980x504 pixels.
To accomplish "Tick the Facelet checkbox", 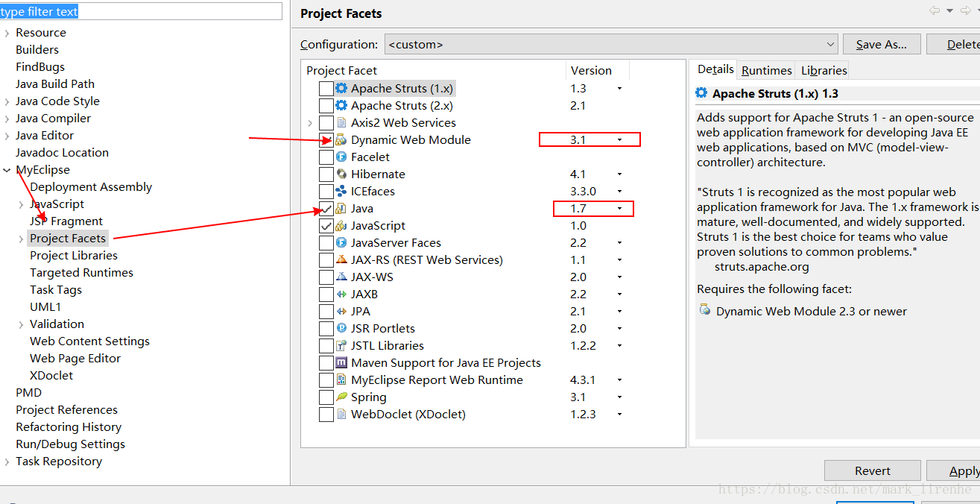I will pyautogui.click(x=326, y=157).
